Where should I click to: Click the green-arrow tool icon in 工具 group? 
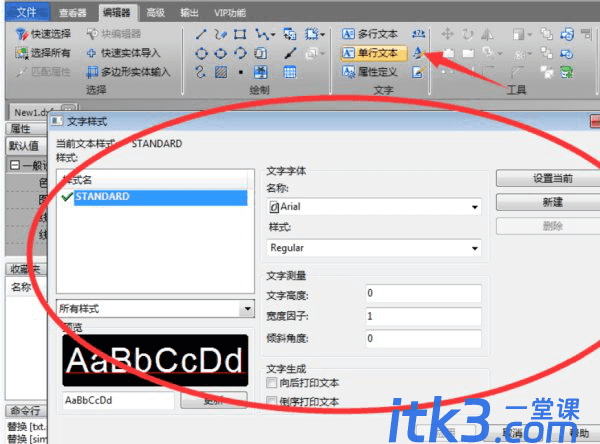point(567,72)
